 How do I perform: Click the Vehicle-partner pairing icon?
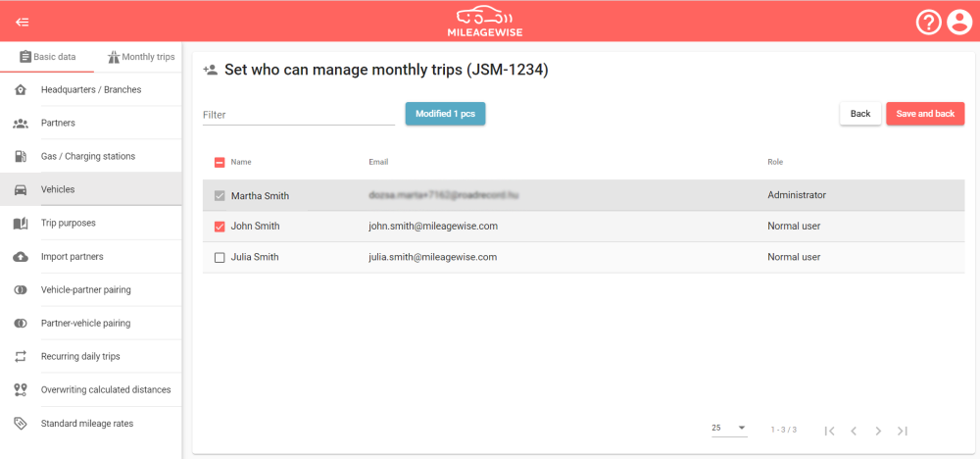tap(21, 290)
